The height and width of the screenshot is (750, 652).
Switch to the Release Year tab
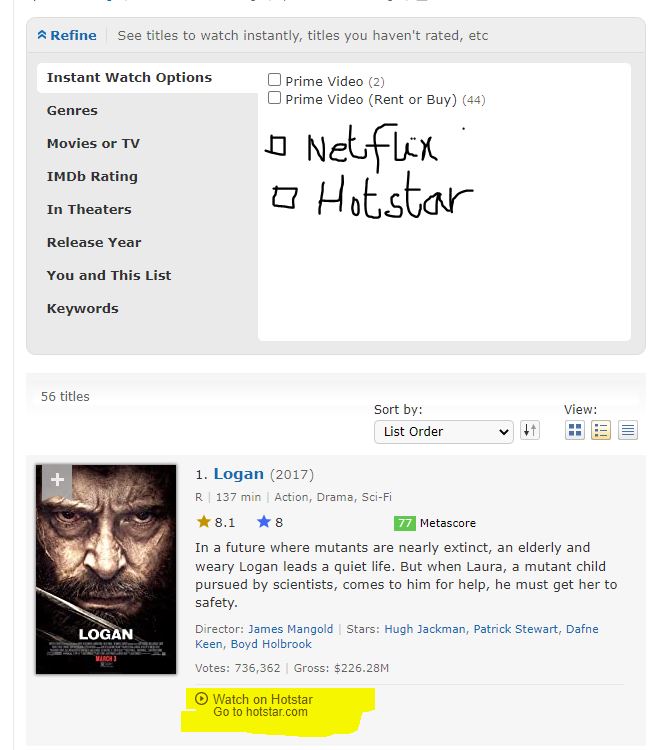[x=94, y=242]
